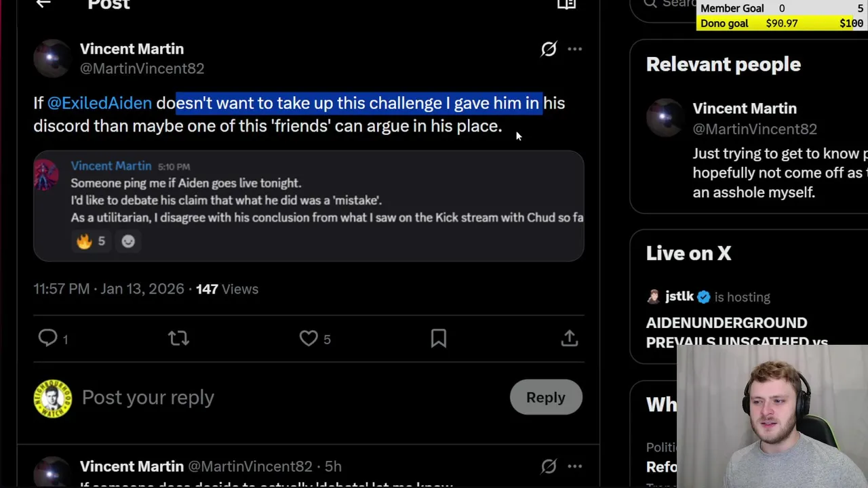Open more options ellipsis on main post
This screenshot has width=868, height=488.
[x=574, y=49]
